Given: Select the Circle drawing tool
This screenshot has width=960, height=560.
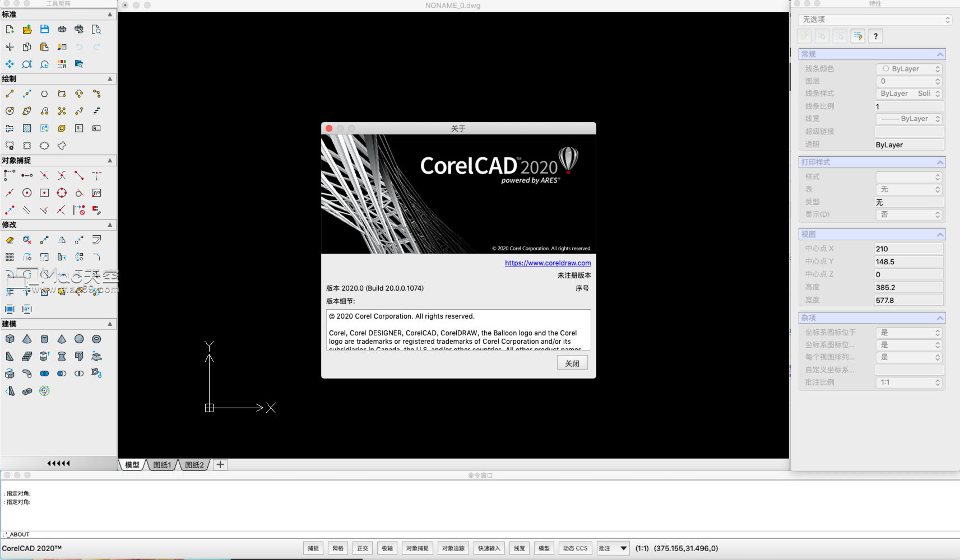Looking at the screenshot, I should point(10,111).
